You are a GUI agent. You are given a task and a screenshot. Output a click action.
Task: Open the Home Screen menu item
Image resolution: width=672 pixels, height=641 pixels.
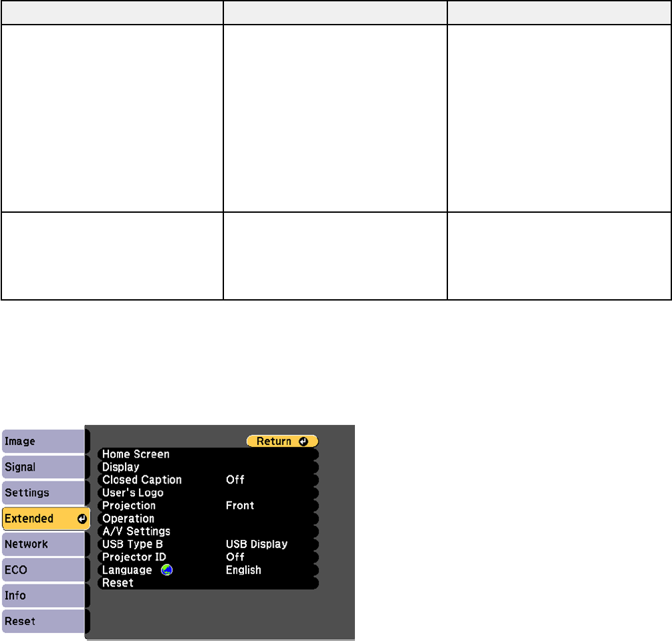pos(208,454)
